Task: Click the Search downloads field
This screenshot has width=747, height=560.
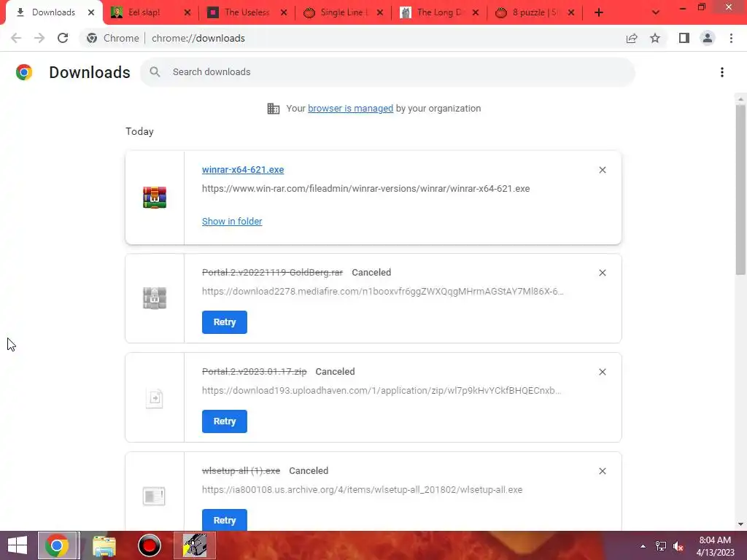Action: click(388, 72)
